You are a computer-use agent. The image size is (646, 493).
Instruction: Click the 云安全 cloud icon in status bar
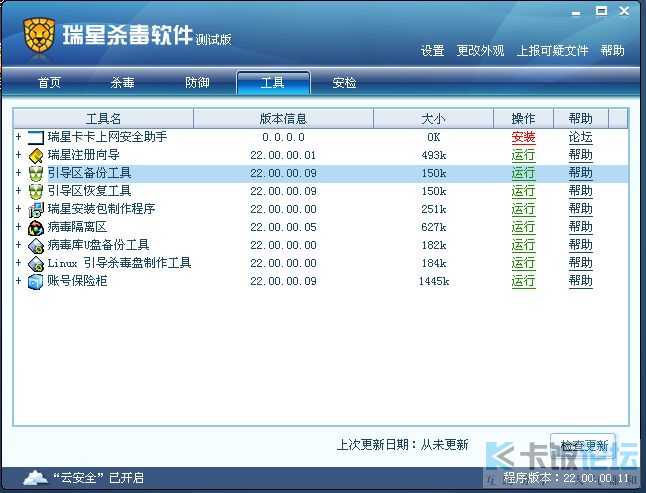point(35,478)
